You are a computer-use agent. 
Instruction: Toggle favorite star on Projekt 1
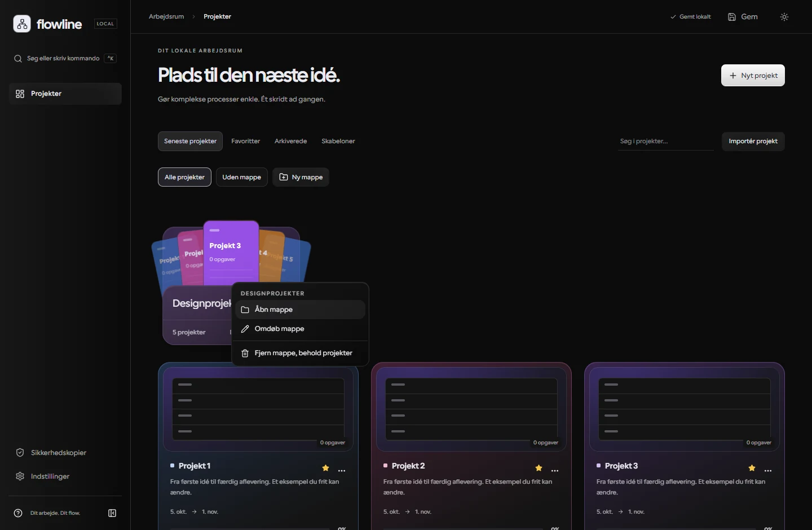325,468
